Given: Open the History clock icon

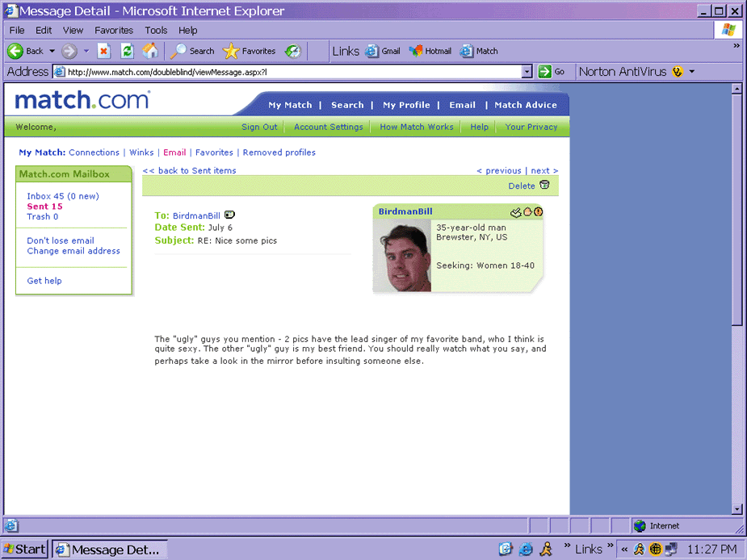Looking at the screenshot, I should [293, 51].
